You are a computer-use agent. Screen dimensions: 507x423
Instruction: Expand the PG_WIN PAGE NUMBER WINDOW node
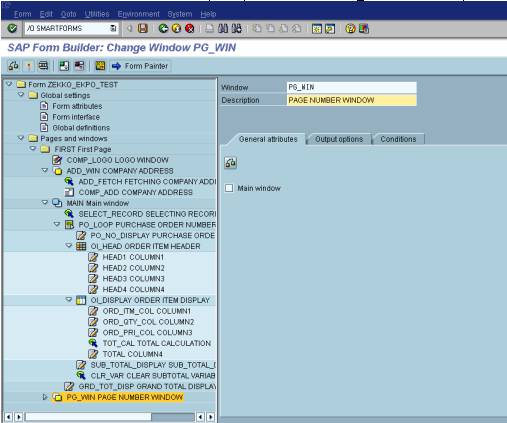(45, 397)
